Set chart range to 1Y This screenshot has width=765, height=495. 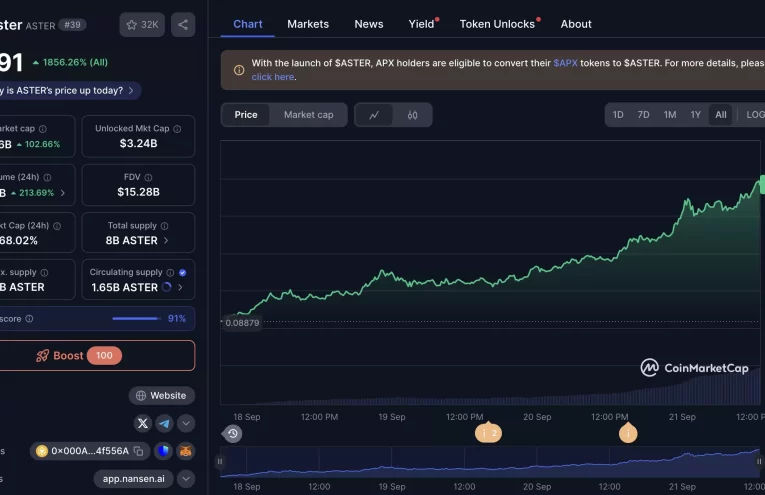(696, 115)
